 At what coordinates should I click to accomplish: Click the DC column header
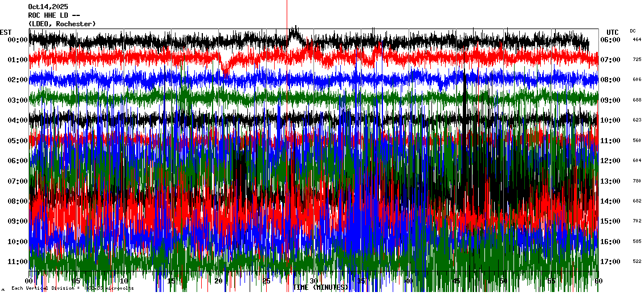coord(633,31)
